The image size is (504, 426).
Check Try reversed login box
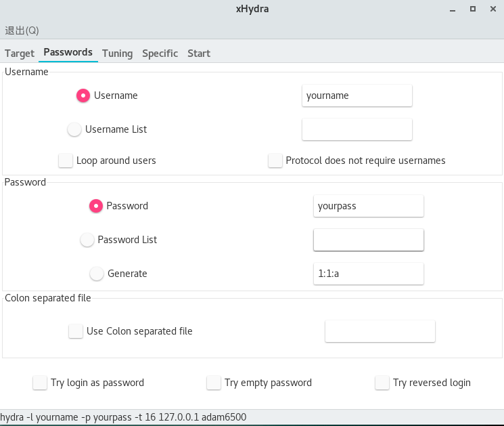(382, 383)
